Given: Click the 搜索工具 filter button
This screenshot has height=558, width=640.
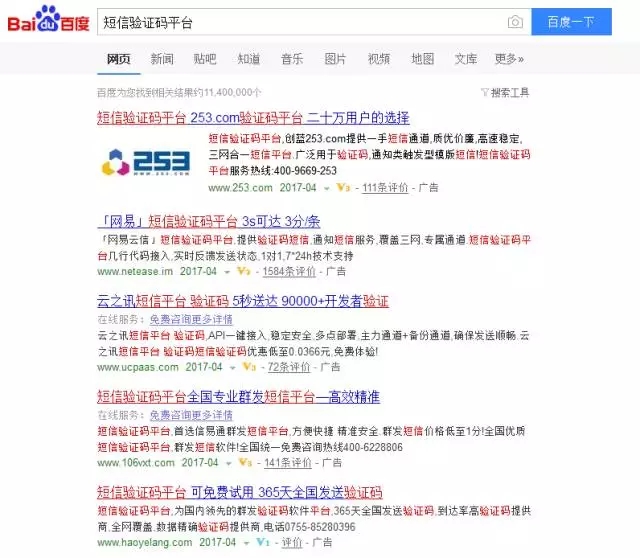Looking at the screenshot, I should pyautogui.click(x=505, y=93).
